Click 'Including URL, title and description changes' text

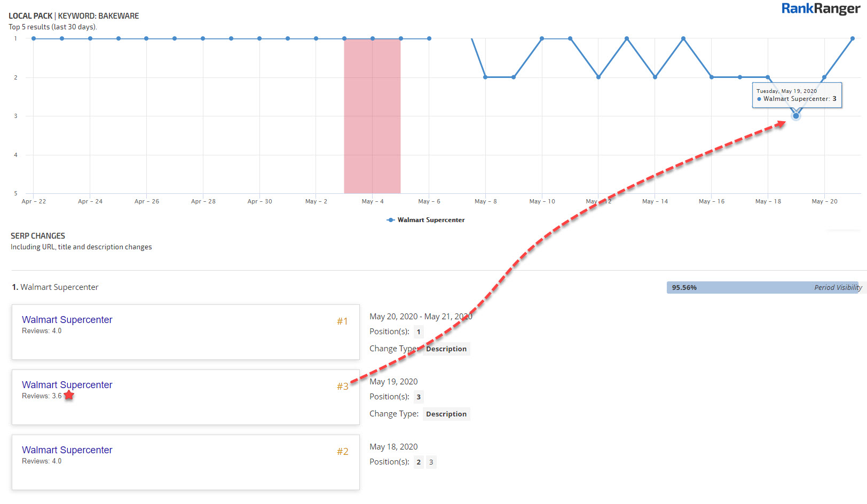tap(81, 247)
